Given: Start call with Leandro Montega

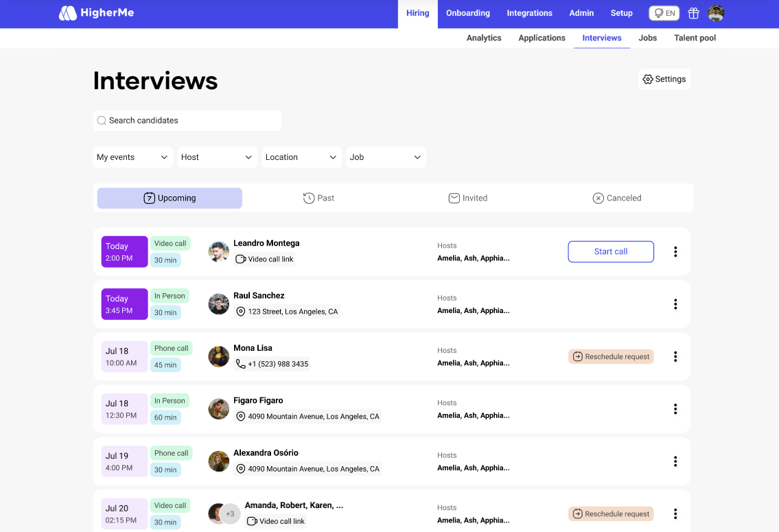Looking at the screenshot, I should (x=610, y=252).
